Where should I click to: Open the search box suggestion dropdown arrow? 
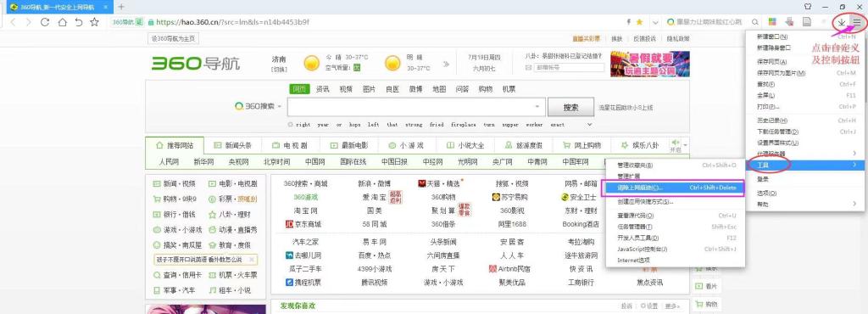tap(537, 106)
